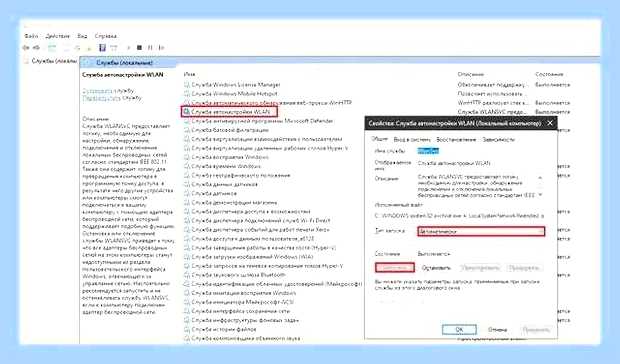620x364 pixels.
Task: Open the Справка menu
Action: tap(106, 36)
